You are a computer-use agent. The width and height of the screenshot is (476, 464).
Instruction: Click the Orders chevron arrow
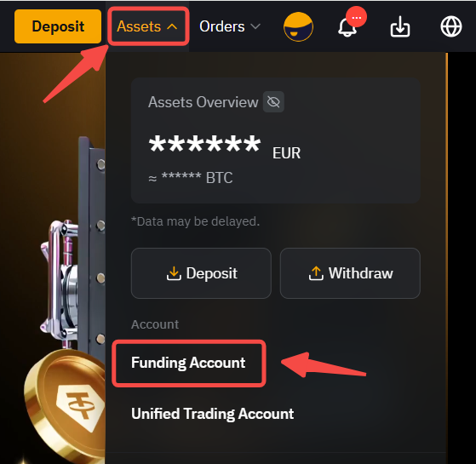(255, 26)
